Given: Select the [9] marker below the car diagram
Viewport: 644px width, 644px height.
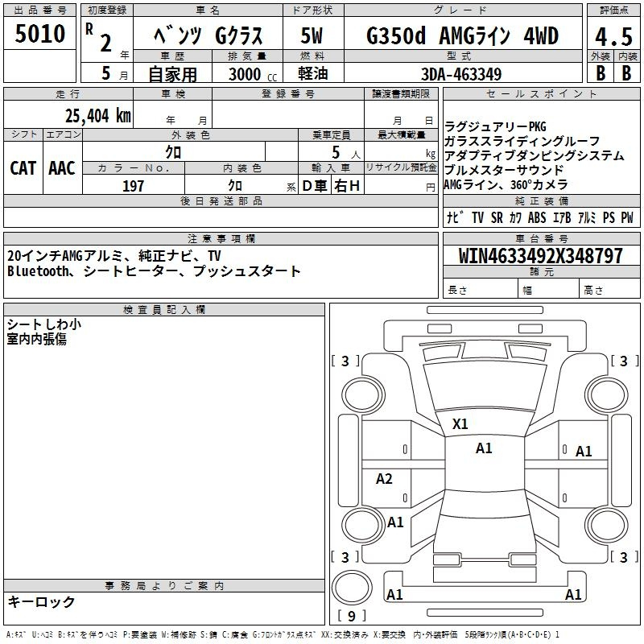Looking at the screenshot, I should (352, 617).
